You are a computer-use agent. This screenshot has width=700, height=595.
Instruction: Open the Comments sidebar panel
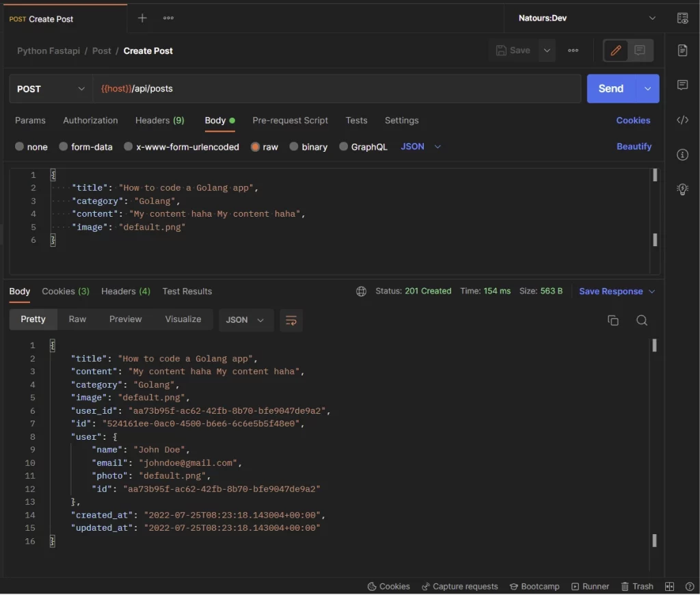(682, 85)
